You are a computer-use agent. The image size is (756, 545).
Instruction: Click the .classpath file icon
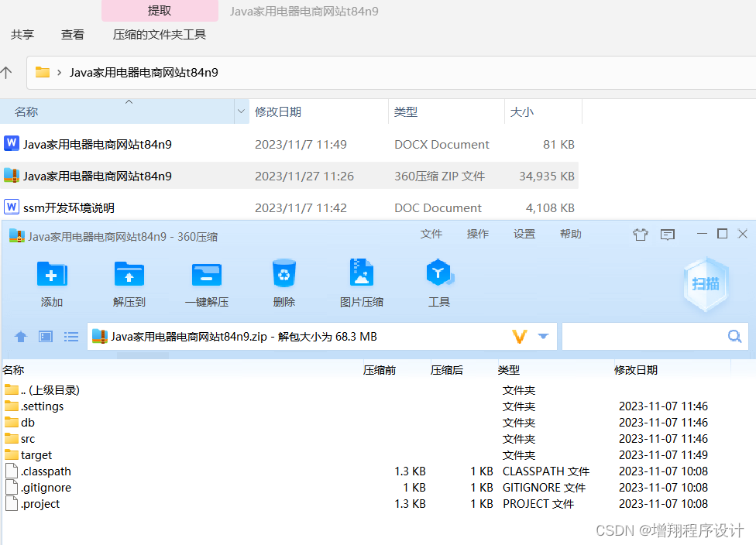(x=12, y=471)
